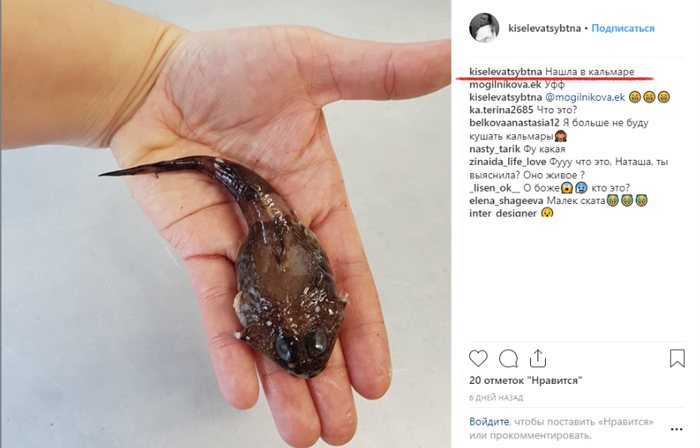Viewport: 700px width, 448px height.
Task: Open _lisen_ok__ commenter profile
Action: point(494,187)
